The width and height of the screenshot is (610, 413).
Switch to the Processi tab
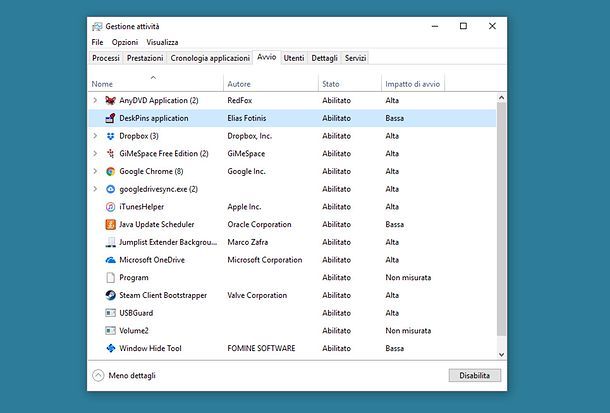(106, 58)
